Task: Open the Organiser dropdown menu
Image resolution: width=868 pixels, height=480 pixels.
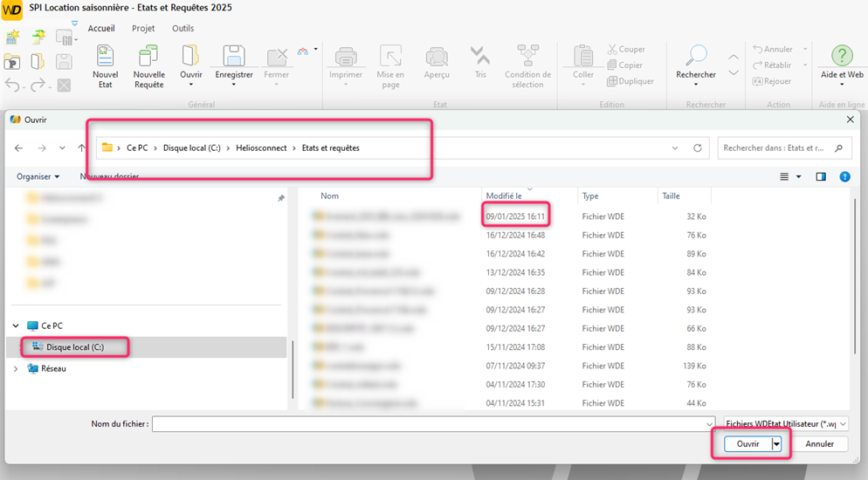Action: pyautogui.click(x=38, y=176)
